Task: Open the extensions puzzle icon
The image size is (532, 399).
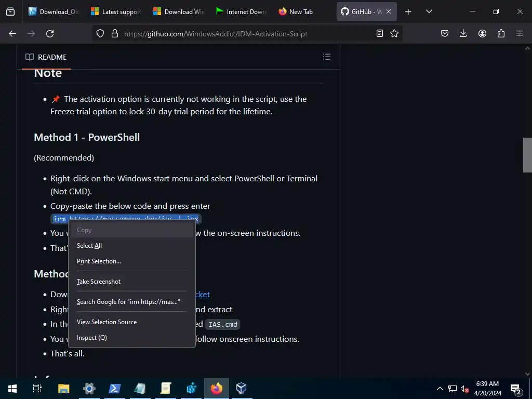Action: coord(501,33)
